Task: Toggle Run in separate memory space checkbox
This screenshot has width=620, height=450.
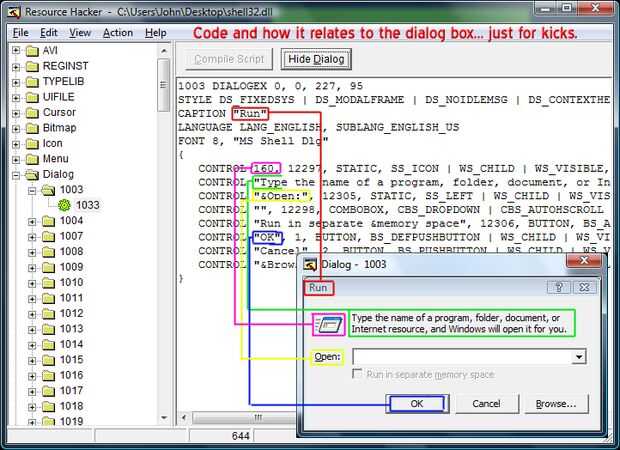Action: (x=357, y=374)
